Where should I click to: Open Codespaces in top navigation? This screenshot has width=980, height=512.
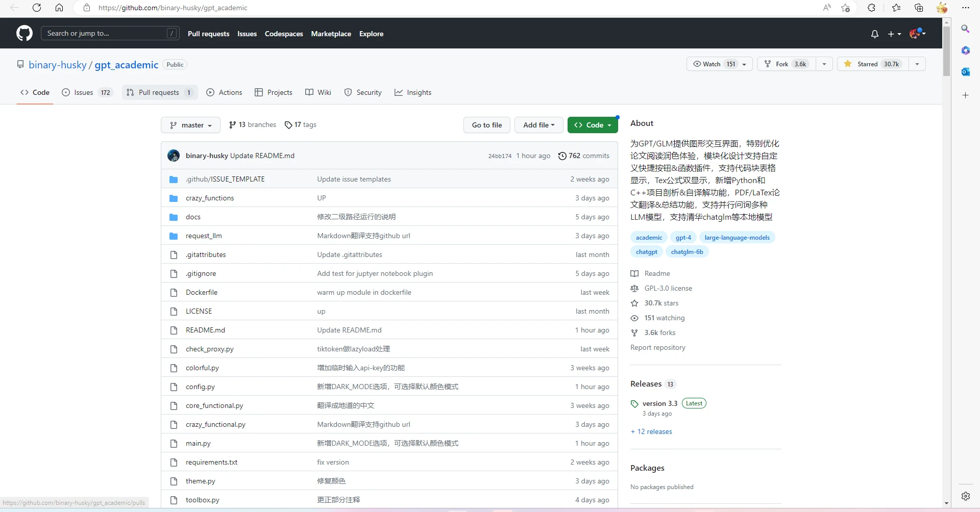coord(284,34)
